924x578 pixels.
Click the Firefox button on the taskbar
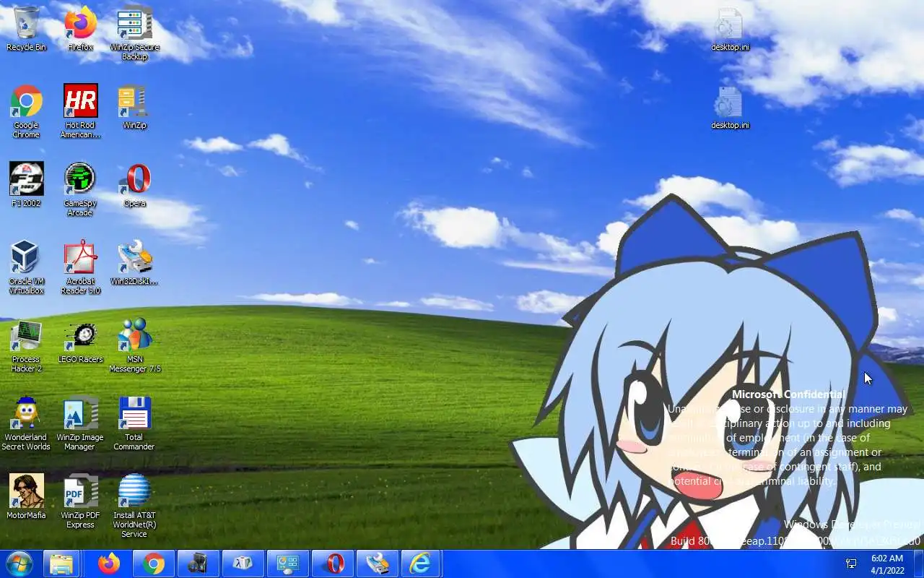point(109,564)
